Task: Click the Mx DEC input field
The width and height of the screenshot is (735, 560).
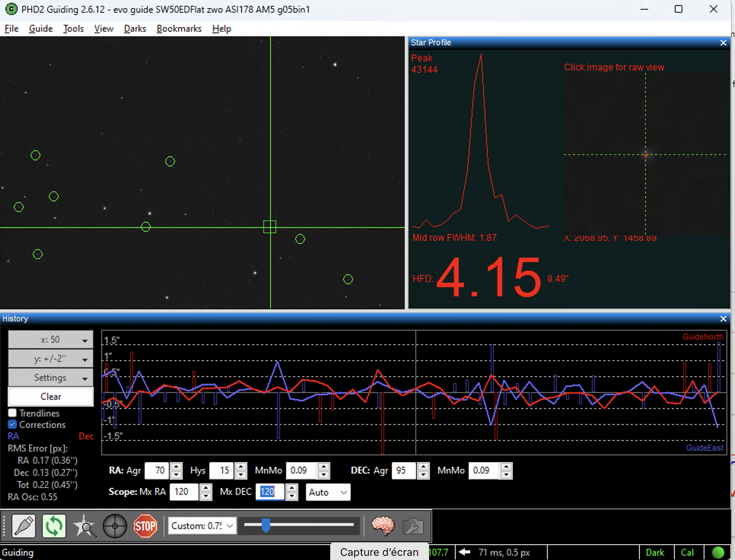Action: click(270, 492)
